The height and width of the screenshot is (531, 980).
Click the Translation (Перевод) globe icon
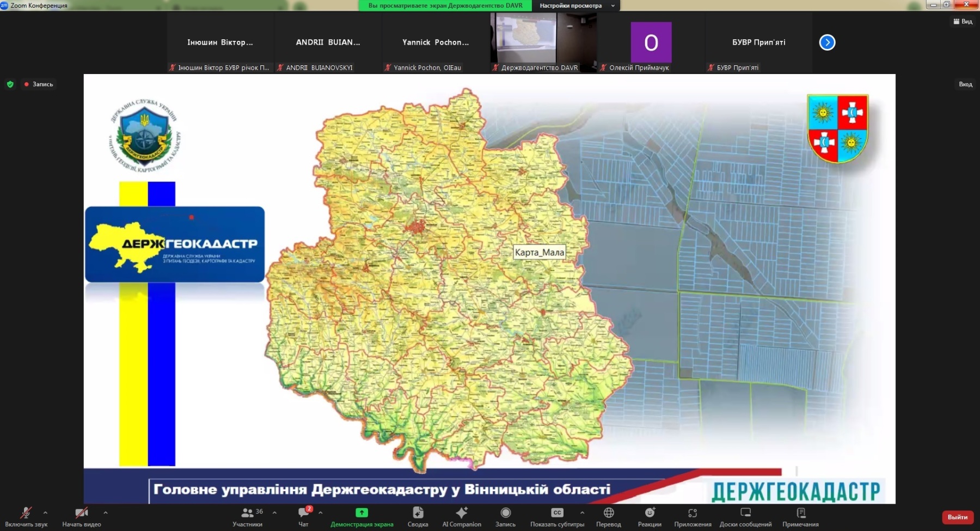tap(609, 513)
